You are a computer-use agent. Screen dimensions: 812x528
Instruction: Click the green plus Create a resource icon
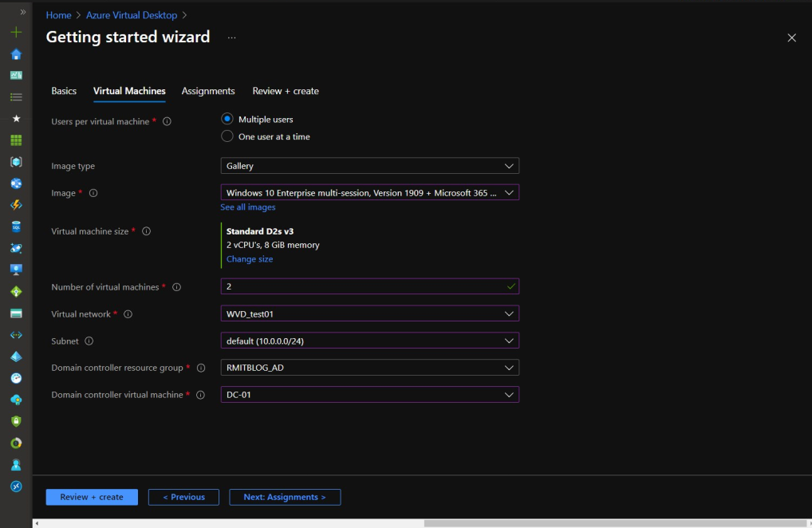(16, 32)
